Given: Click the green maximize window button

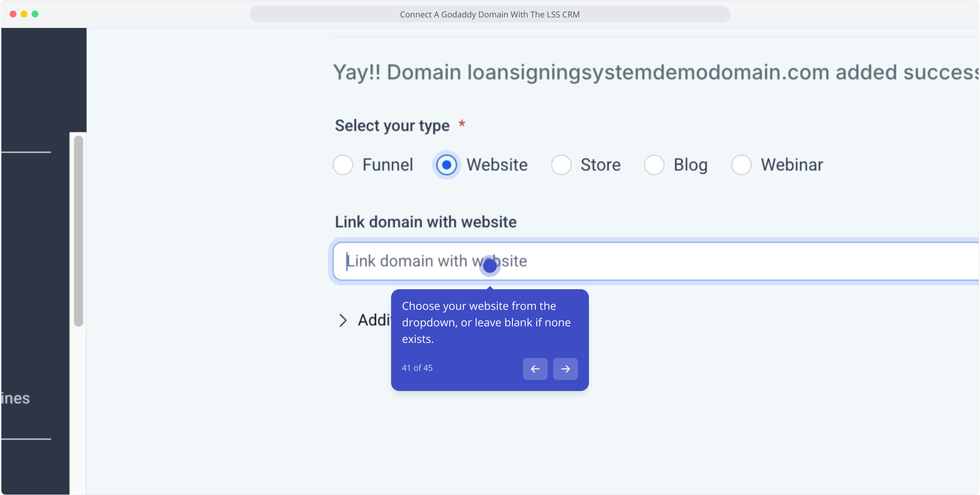Looking at the screenshot, I should tap(35, 14).
